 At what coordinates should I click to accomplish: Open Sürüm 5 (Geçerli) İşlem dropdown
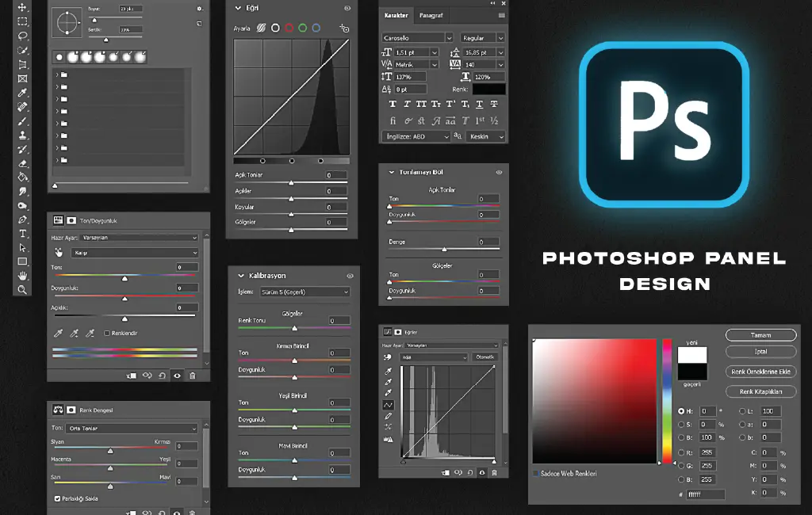tap(304, 292)
